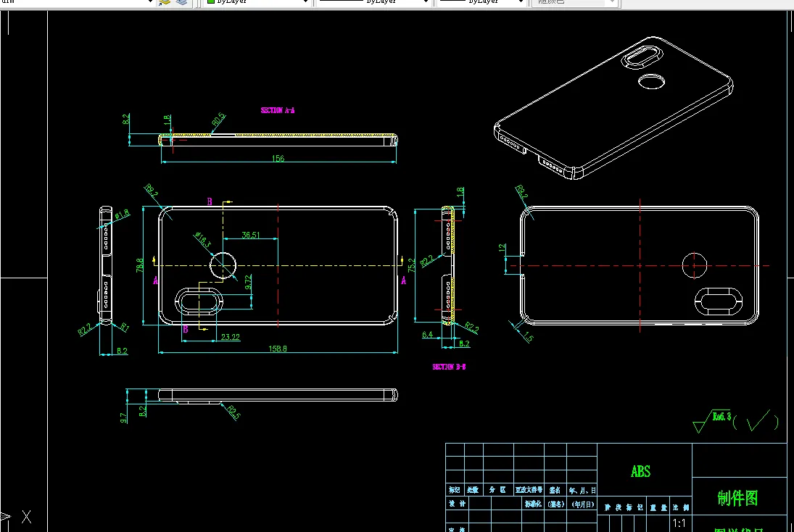Select the Ra6.3 surface roughness symbol

pos(712,421)
